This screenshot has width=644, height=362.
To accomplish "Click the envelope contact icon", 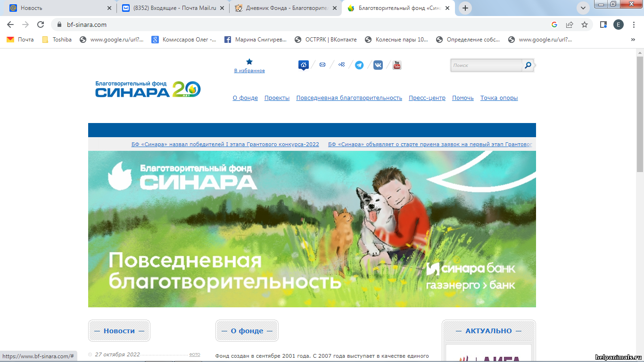I will 322,65.
